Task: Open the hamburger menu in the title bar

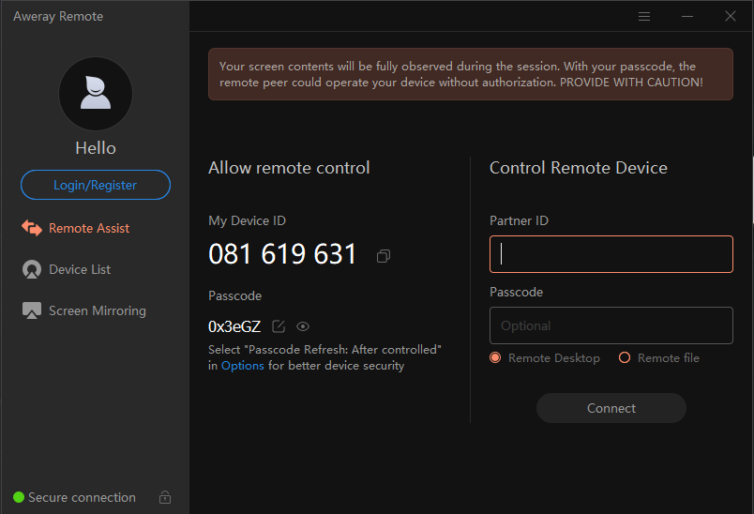Action: pyautogui.click(x=644, y=16)
